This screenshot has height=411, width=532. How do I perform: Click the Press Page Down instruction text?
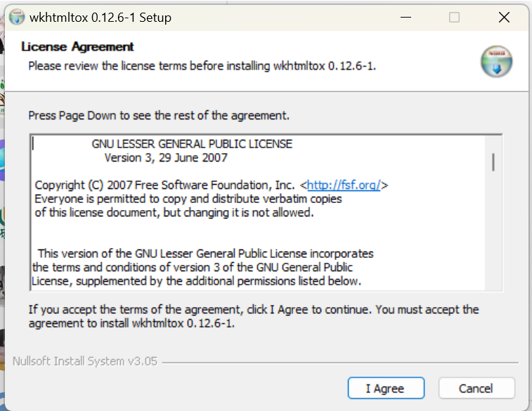(x=159, y=116)
